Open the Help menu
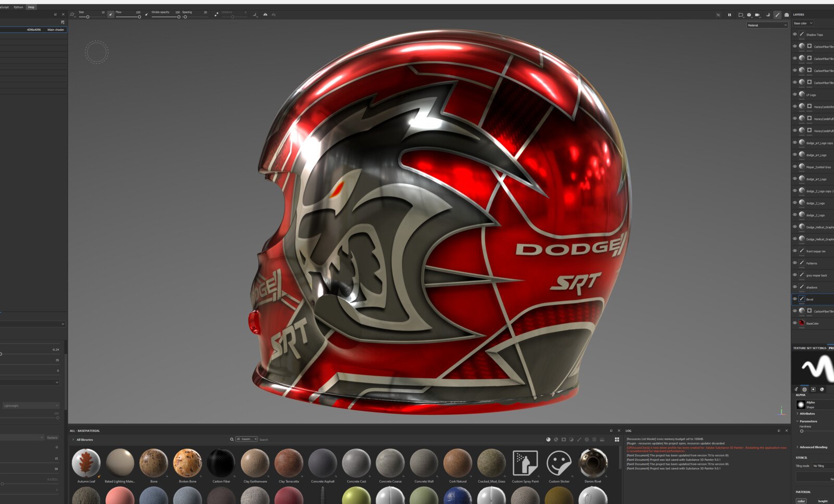834x504 pixels. pyautogui.click(x=31, y=7)
